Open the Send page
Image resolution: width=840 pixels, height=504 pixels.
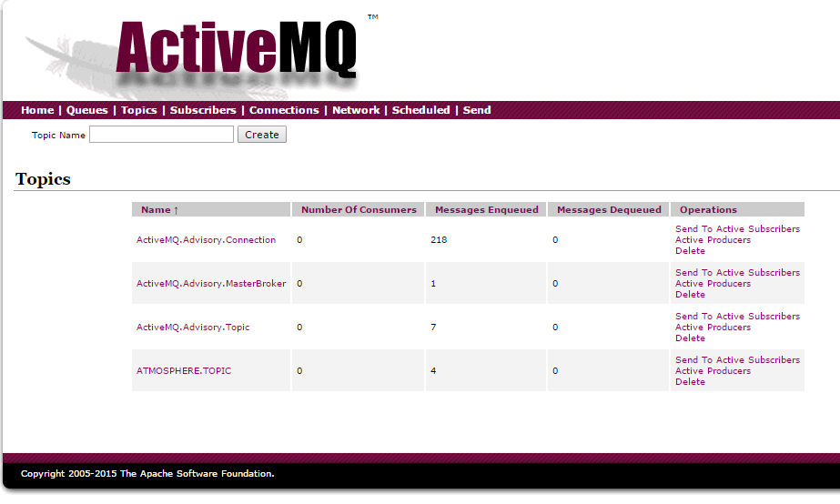point(477,110)
